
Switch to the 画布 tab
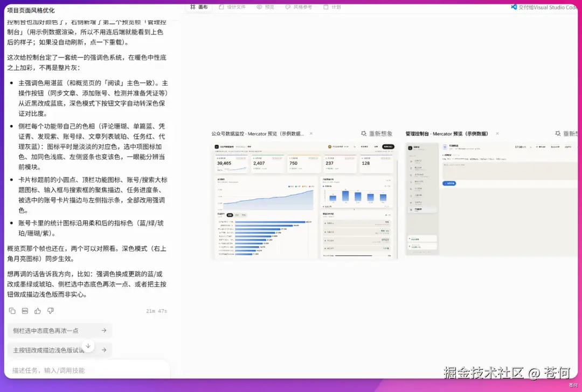(x=199, y=6)
